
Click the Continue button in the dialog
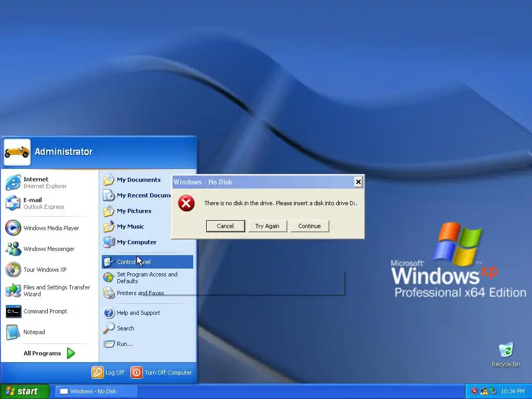click(310, 226)
